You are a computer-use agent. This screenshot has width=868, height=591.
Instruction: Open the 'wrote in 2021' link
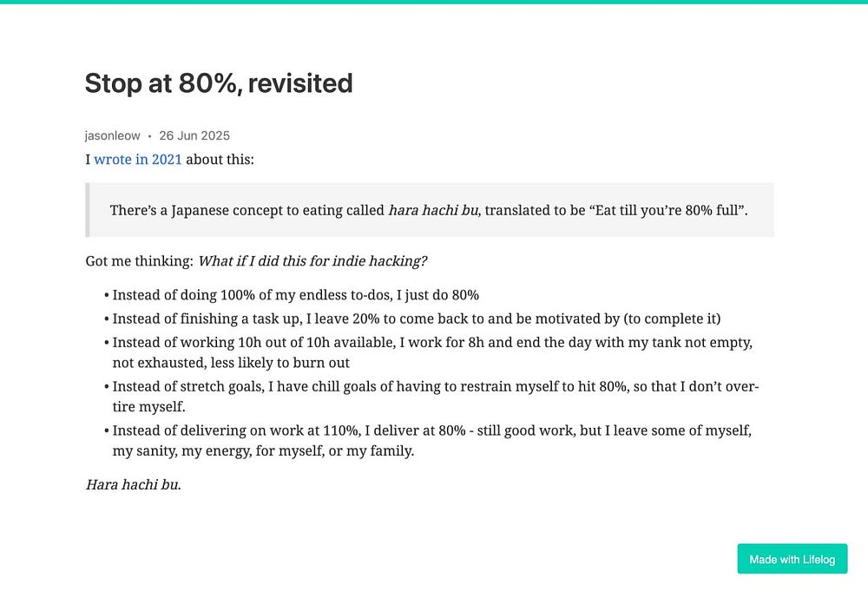137,160
